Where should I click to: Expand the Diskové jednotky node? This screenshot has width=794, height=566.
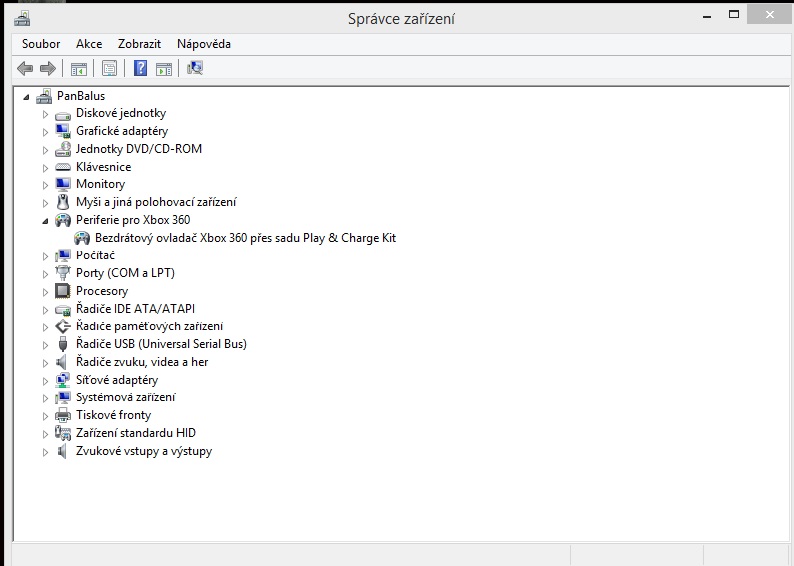point(45,114)
